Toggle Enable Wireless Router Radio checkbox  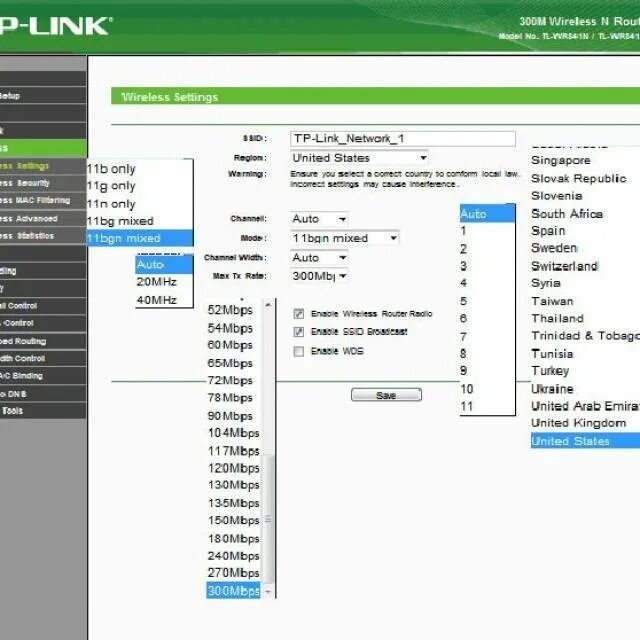(x=298, y=314)
